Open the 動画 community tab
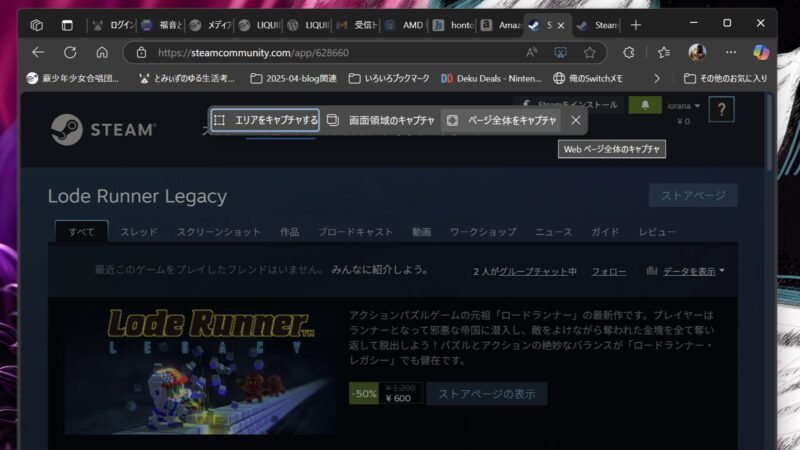This screenshot has width=800, height=450. point(421,232)
